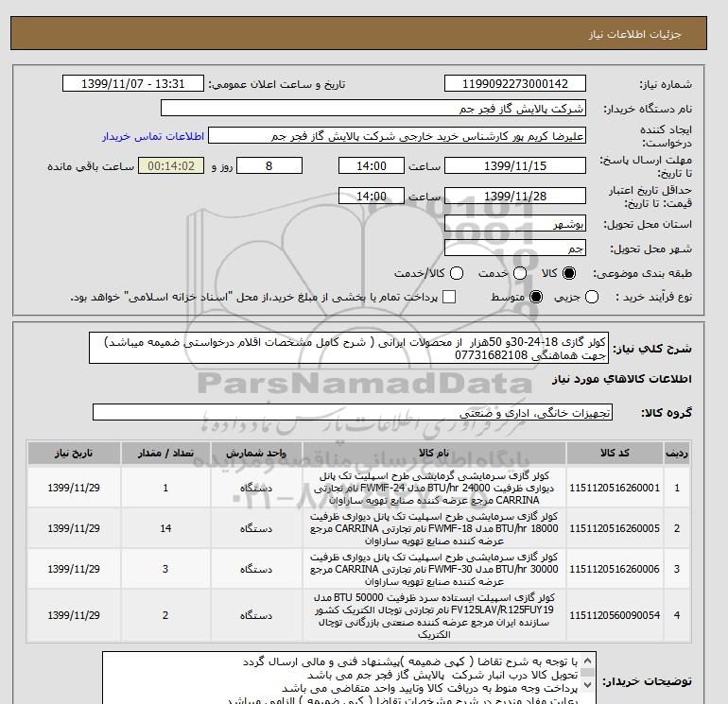The height and width of the screenshot is (704, 728).
Task: Click the 50000 BTU standing cooler item name
Action: 434,615
